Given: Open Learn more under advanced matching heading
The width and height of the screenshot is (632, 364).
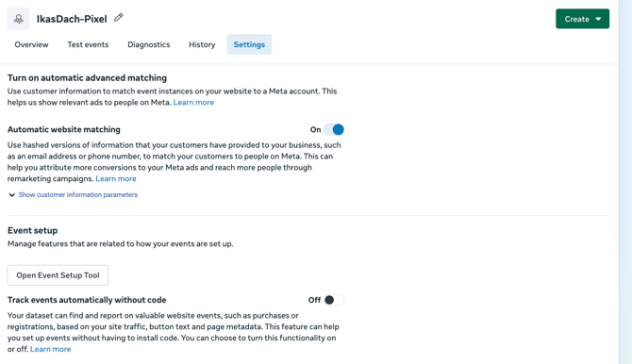Looking at the screenshot, I should 193,103.
